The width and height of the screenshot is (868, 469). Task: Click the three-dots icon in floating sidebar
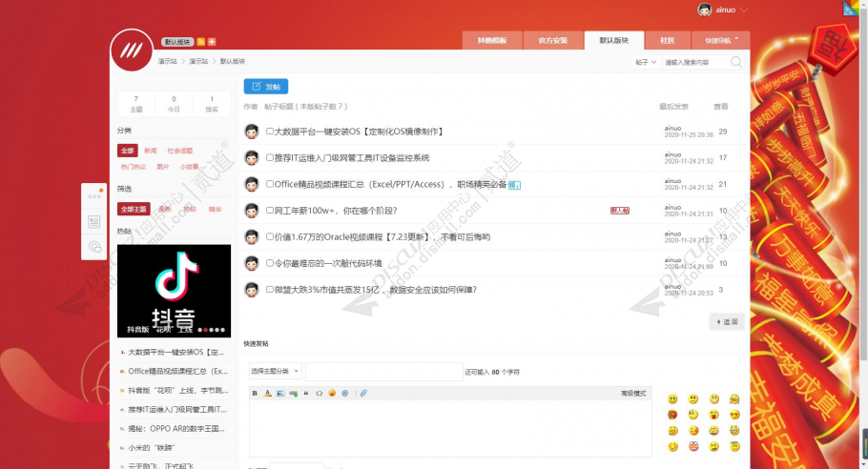pos(94,196)
